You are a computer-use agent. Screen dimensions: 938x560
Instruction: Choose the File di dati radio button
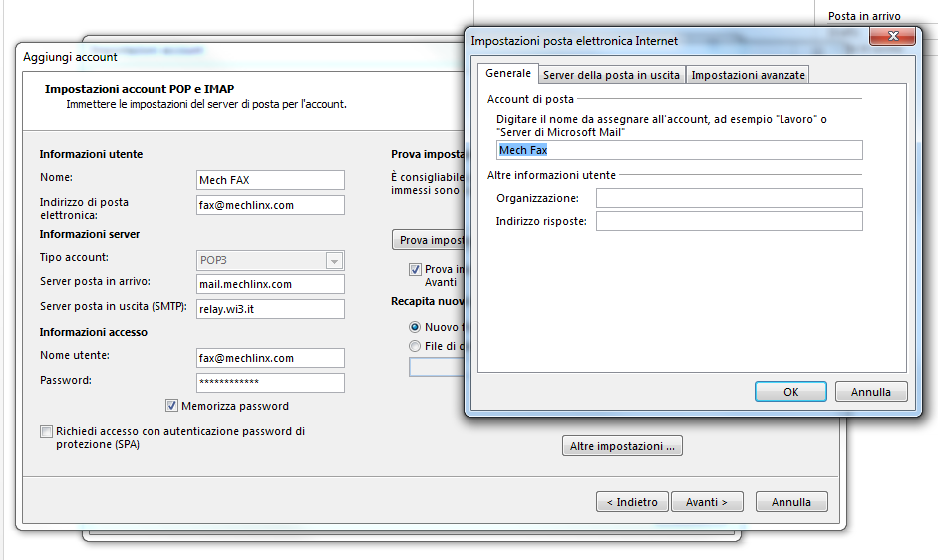415,346
